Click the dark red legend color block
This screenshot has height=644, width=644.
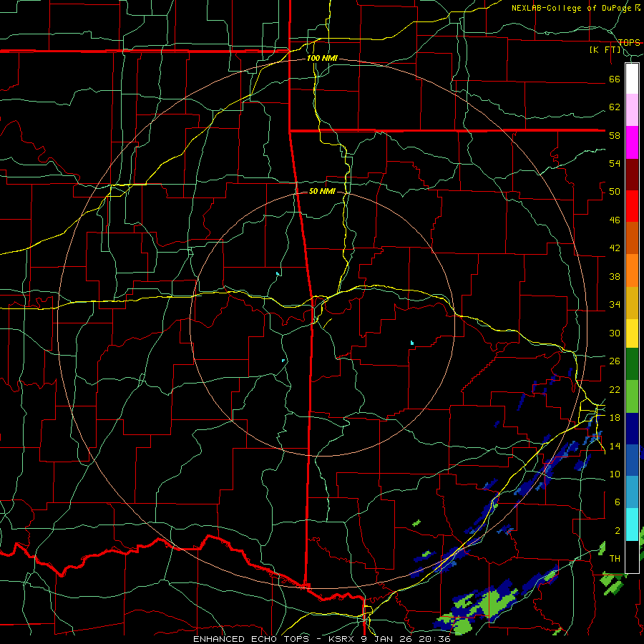632,175
